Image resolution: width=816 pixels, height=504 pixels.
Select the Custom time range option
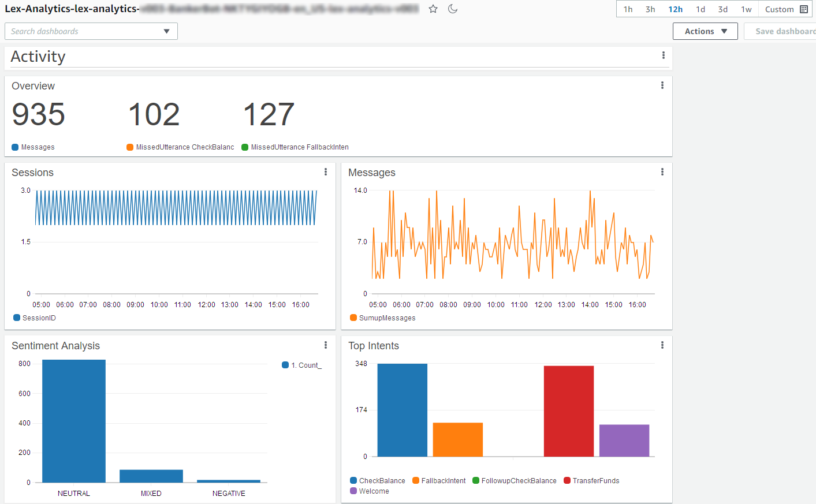pyautogui.click(x=779, y=9)
